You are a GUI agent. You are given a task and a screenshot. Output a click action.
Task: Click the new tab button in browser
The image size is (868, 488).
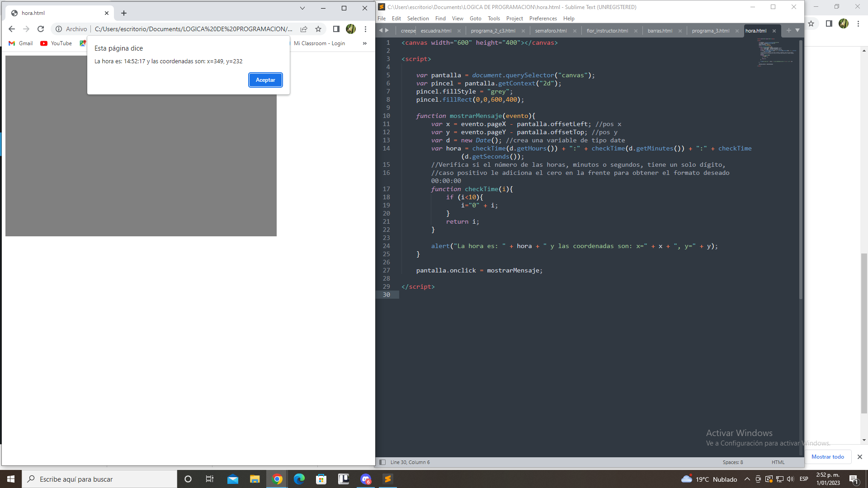[123, 13]
